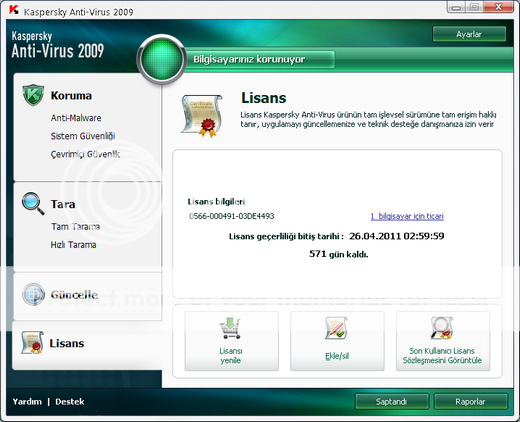
Task: Open Çevrimiçi Güvenlik option
Action: tap(85, 154)
